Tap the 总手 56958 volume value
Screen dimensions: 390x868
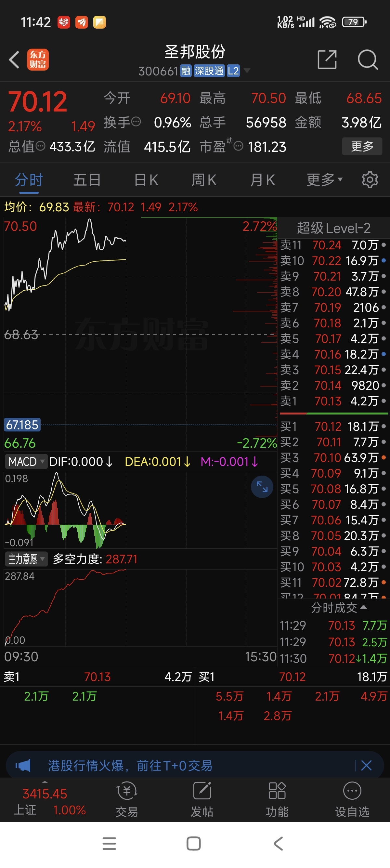(266, 122)
